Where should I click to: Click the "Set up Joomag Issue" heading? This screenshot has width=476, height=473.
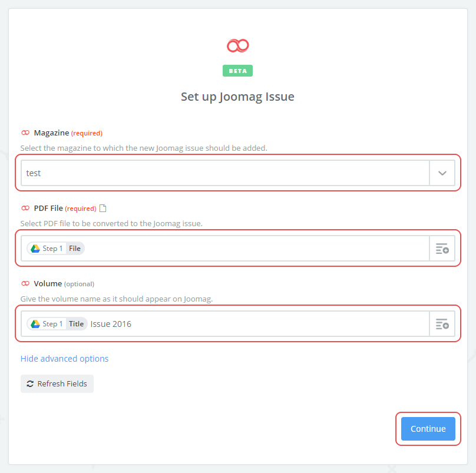pos(237,97)
